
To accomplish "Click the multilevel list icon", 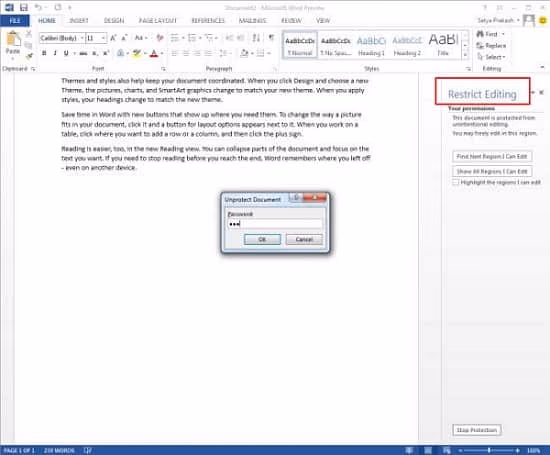I will tap(209, 38).
